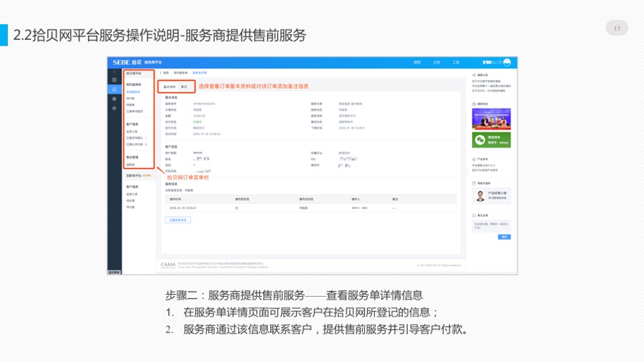Click the hamburger icon atop the dark sidebar
Image resolution: width=644 pixels, height=362 pixels.
pos(114,72)
